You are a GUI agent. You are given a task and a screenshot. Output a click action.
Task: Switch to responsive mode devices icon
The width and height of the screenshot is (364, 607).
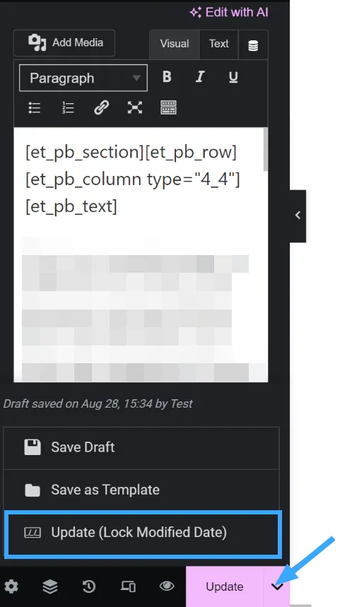pos(128,587)
